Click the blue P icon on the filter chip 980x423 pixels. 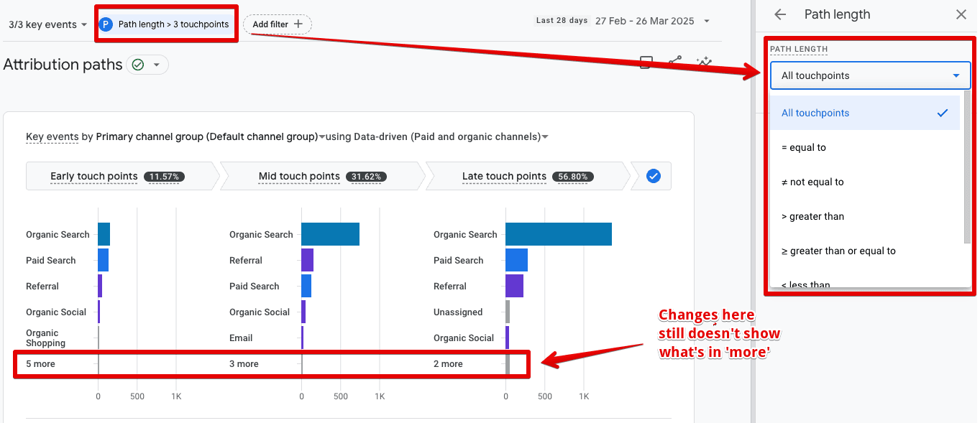[x=106, y=24]
